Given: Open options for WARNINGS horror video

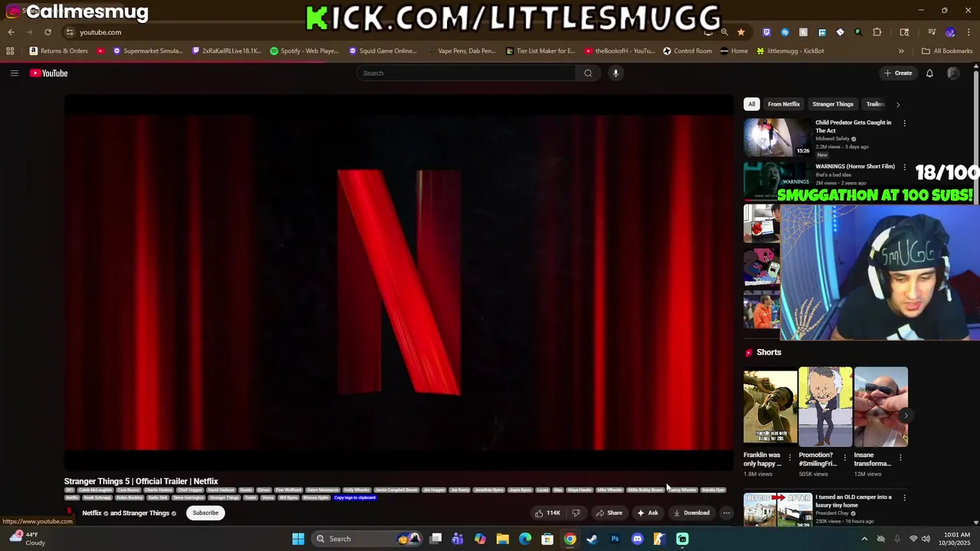Looking at the screenshot, I should 904,167.
